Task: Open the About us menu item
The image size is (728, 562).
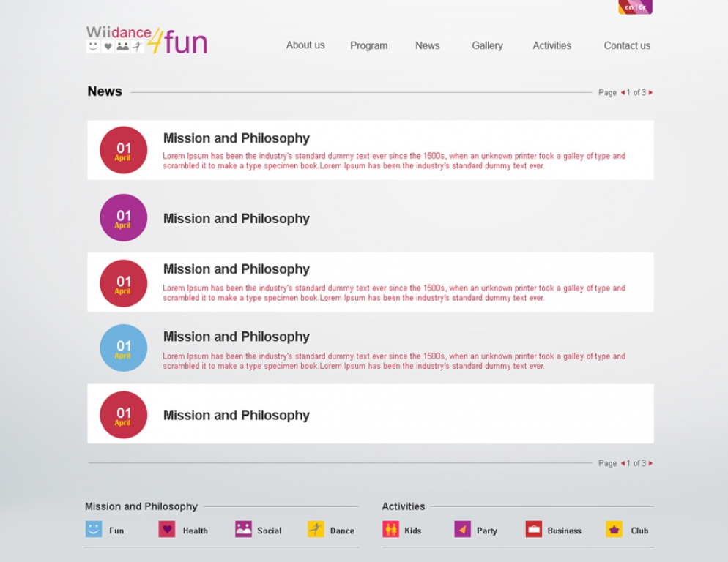Action: pyautogui.click(x=305, y=45)
